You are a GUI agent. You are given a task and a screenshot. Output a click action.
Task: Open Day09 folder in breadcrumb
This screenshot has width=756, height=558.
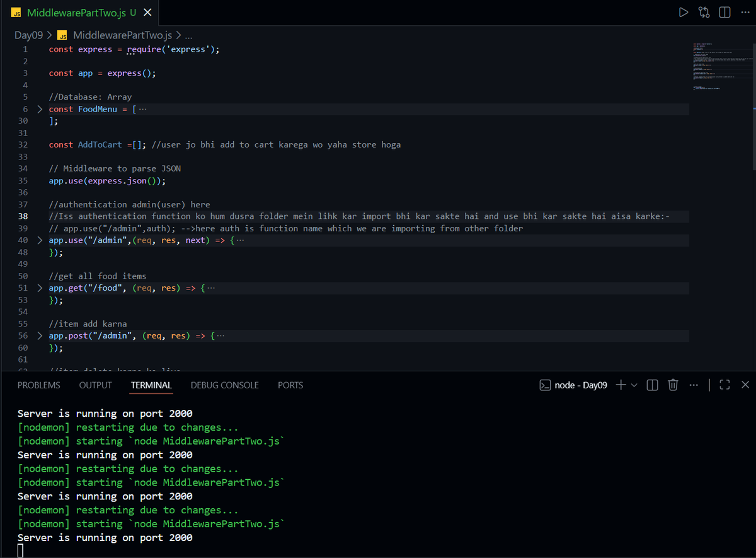coord(28,35)
